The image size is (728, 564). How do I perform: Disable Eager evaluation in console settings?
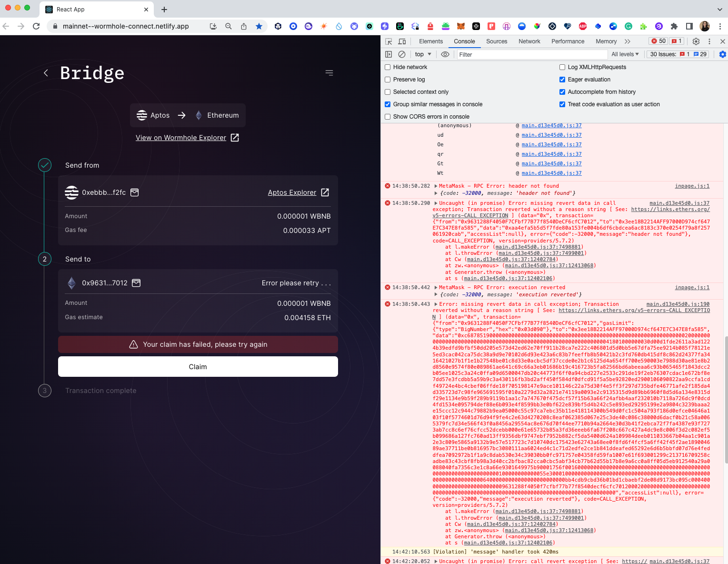(562, 79)
